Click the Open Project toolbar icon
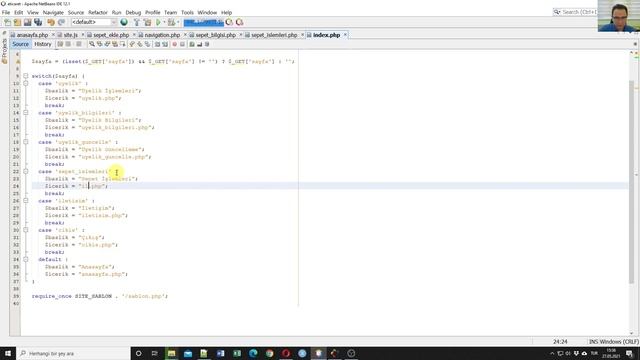The image size is (640, 360). pos(27,22)
